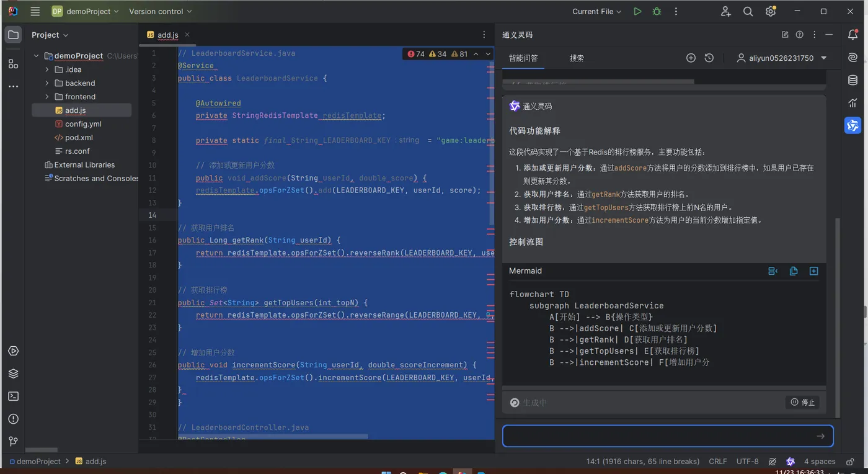
Task: Click the feedback edit icon in Tongyi panel
Action: (x=785, y=35)
